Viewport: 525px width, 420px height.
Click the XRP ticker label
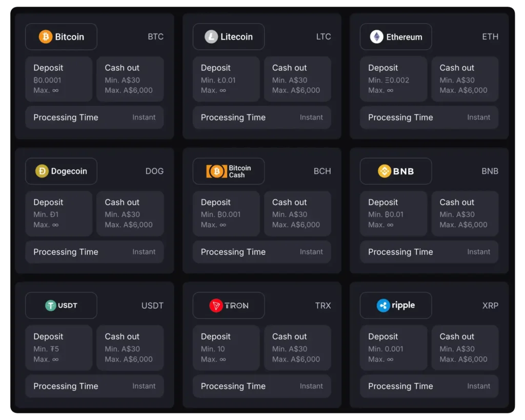490,306
